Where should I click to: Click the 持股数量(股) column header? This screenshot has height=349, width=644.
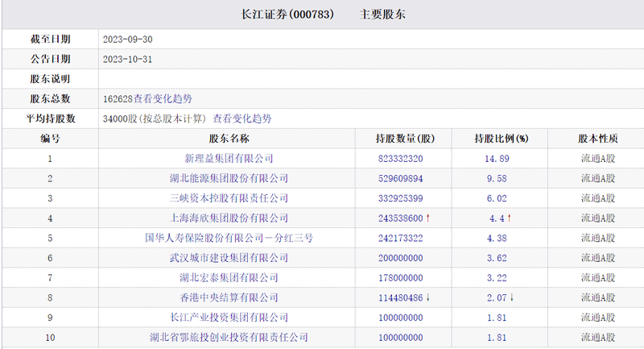click(x=405, y=139)
